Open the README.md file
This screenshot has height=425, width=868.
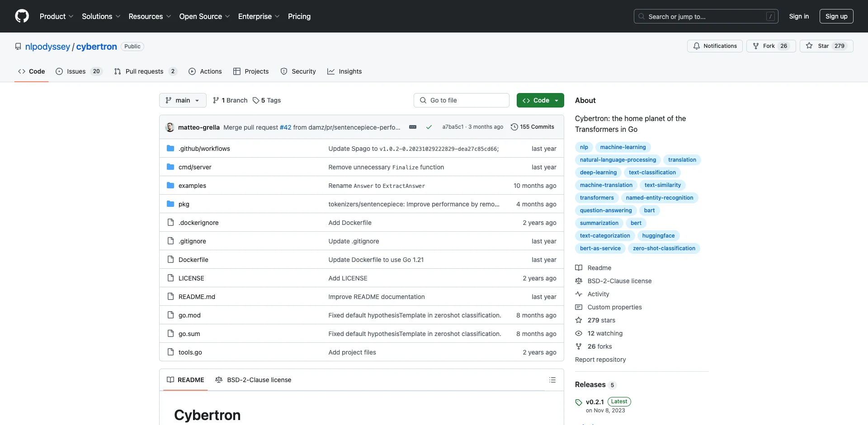(197, 297)
